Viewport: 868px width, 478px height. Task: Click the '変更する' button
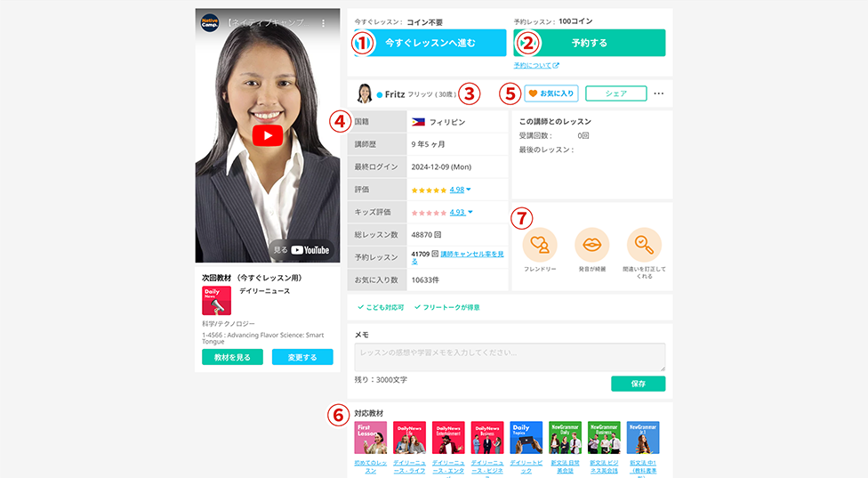pyautogui.click(x=302, y=357)
